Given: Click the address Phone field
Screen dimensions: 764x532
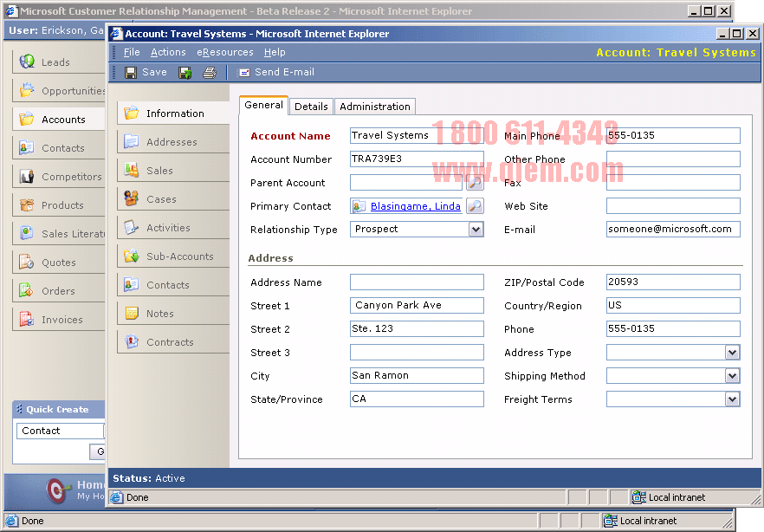Looking at the screenshot, I should pyautogui.click(x=673, y=328).
